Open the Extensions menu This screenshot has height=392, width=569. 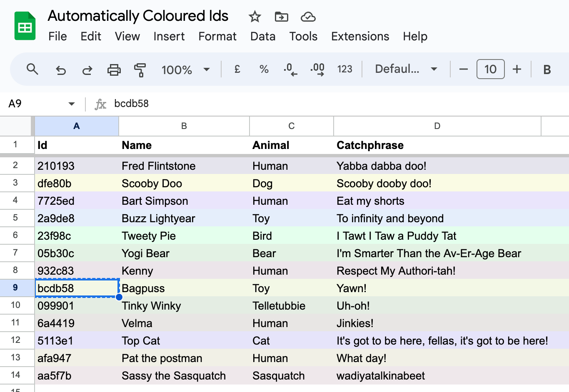pyautogui.click(x=360, y=37)
